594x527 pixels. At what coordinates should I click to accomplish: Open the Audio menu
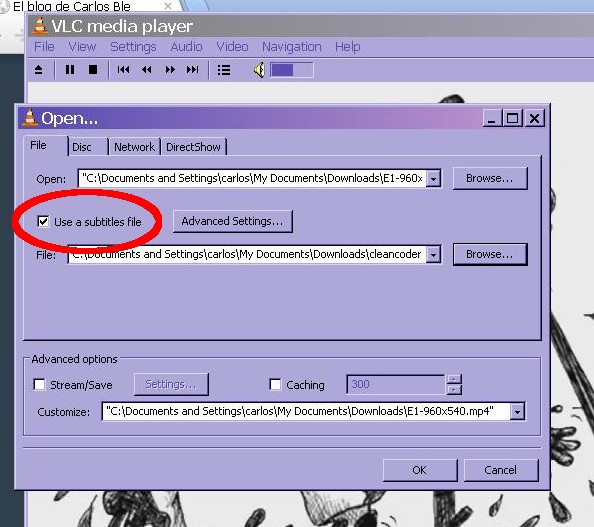pos(186,47)
